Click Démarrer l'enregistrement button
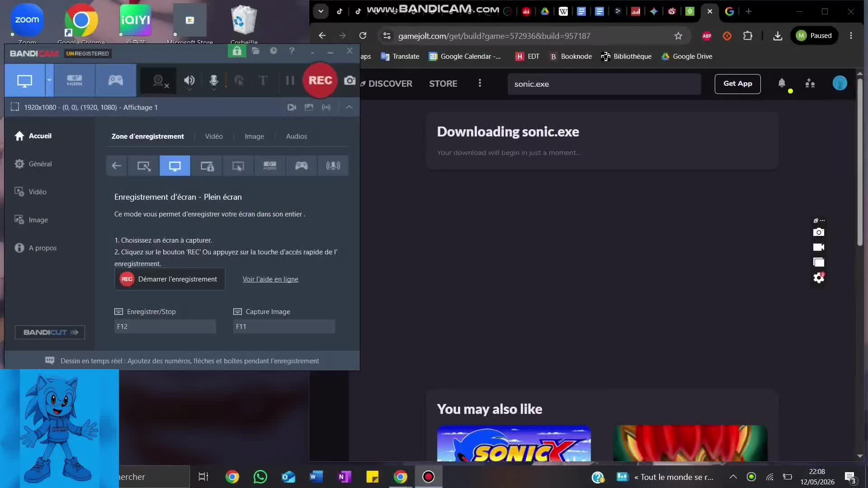Image resolution: width=868 pixels, height=488 pixels. coord(170,279)
